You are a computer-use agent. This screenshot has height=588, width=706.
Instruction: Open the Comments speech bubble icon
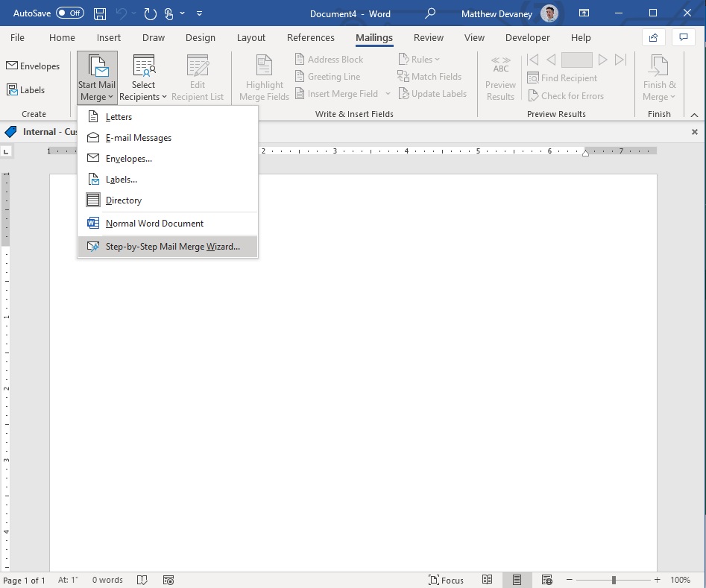click(684, 38)
